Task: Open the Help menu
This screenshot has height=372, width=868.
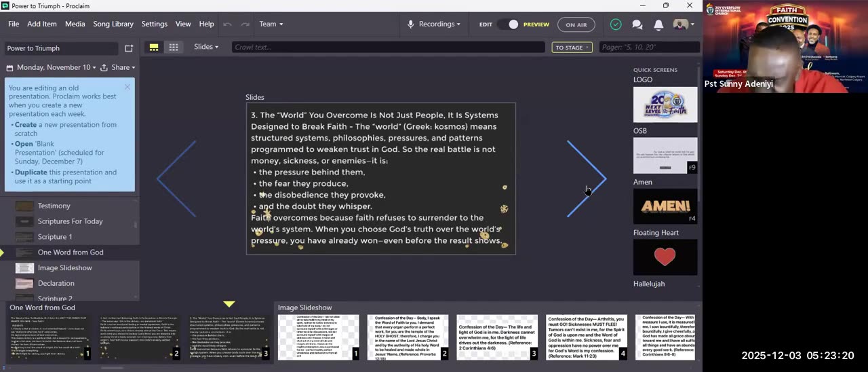Action: 207,24
